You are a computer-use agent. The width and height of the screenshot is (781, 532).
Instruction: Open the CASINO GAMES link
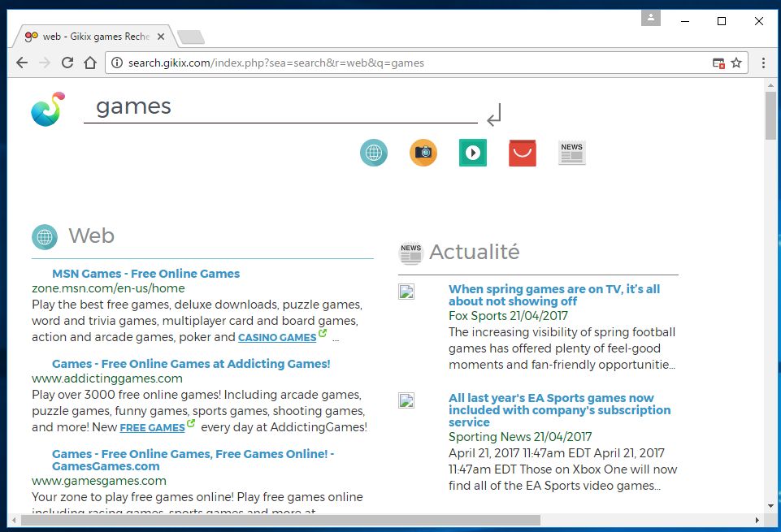[x=277, y=337]
